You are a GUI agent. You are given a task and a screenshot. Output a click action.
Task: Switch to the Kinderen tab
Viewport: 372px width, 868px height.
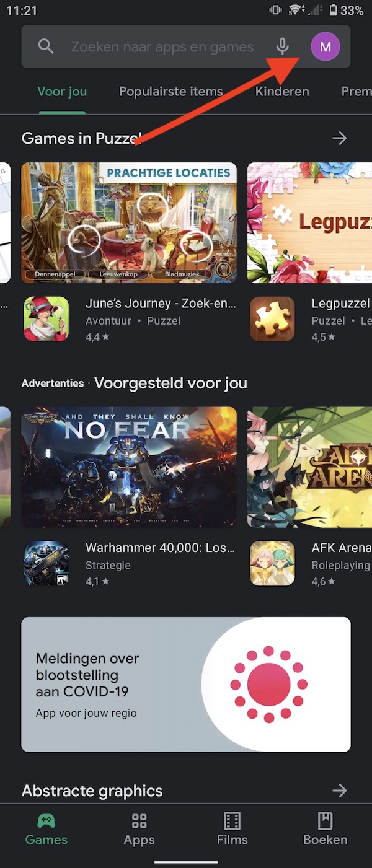[282, 92]
